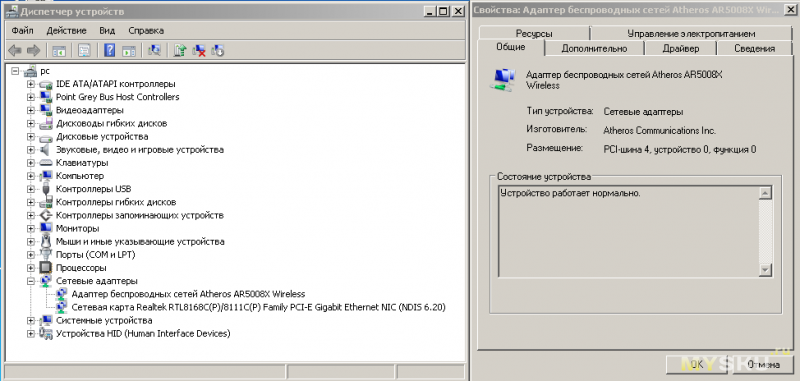
Task: Scan for hardware changes toolbar icon
Action: click(x=154, y=50)
